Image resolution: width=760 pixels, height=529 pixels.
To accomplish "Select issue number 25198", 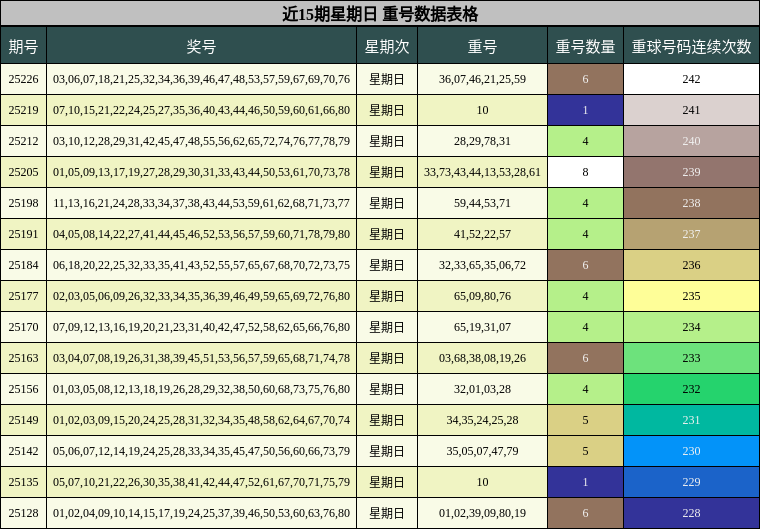I will point(23,203).
